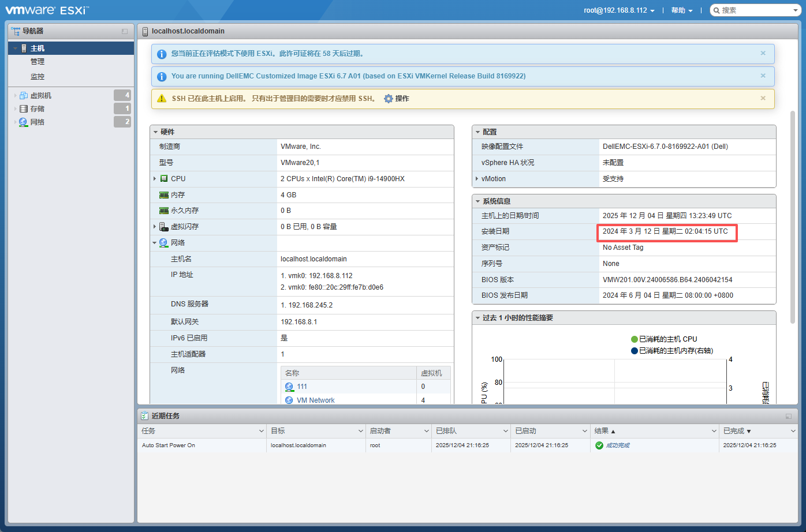Click the hardware 网络 globe icon
The height and width of the screenshot is (532, 806).
pos(164,243)
